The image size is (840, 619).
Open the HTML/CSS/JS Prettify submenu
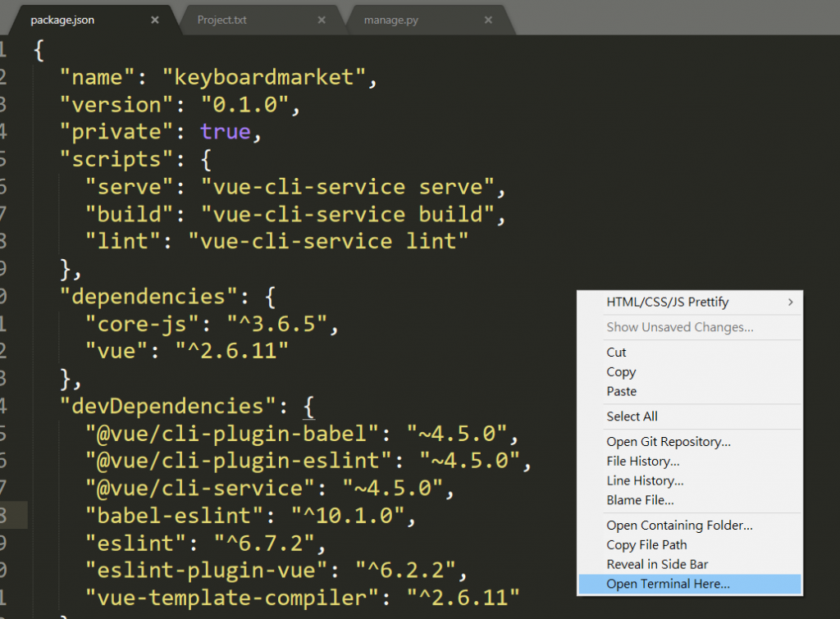[x=690, y=302]
